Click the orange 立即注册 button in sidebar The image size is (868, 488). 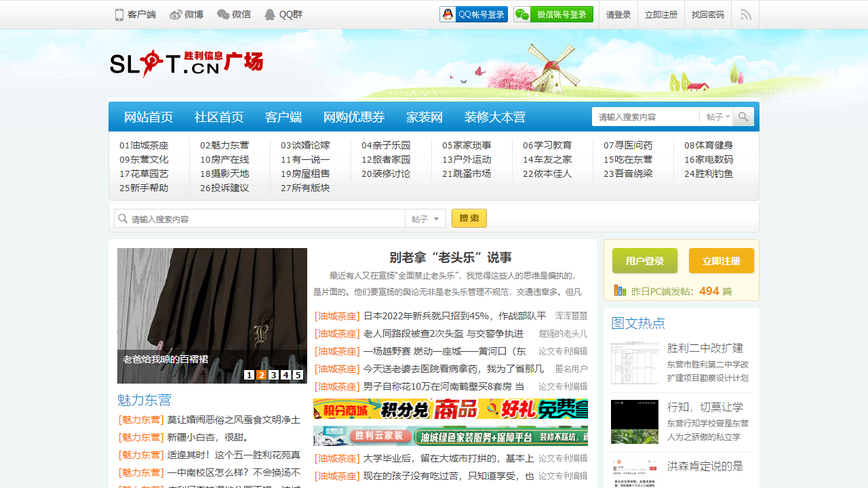722,261
